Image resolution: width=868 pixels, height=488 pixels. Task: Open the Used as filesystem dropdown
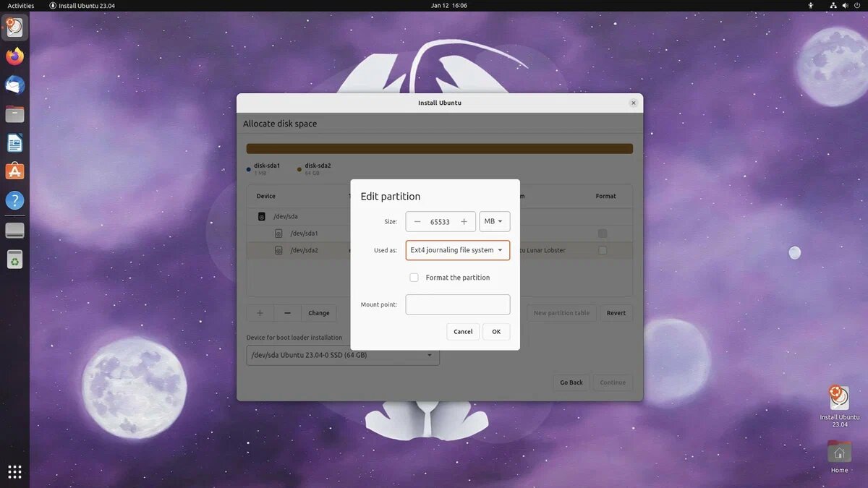point(457,249)
